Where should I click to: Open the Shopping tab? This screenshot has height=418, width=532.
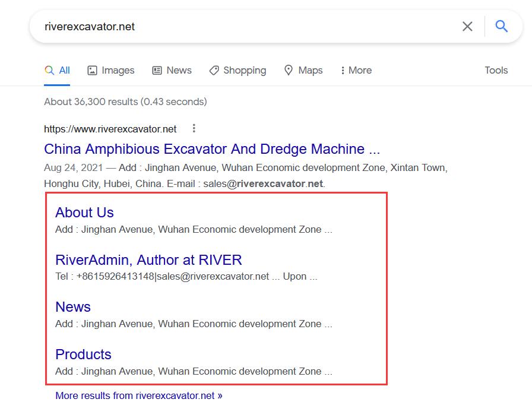tap(237, 70)
